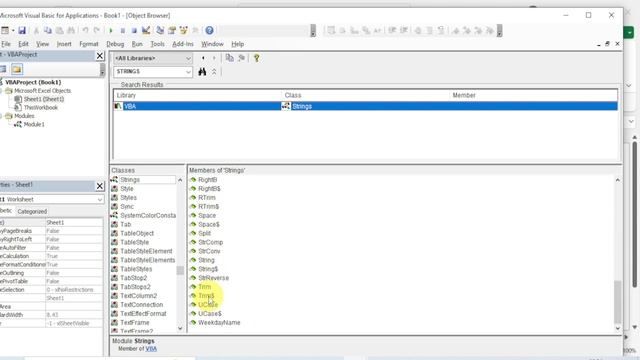The width and height of the screenshot is (640, 360).
Task: Select Module1 in project tree
Action: 34,124
